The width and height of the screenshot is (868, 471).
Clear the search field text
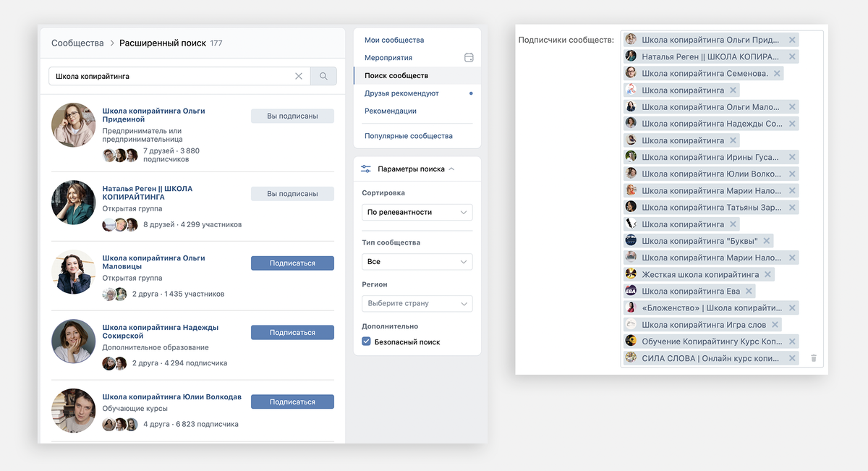point(299,76)
